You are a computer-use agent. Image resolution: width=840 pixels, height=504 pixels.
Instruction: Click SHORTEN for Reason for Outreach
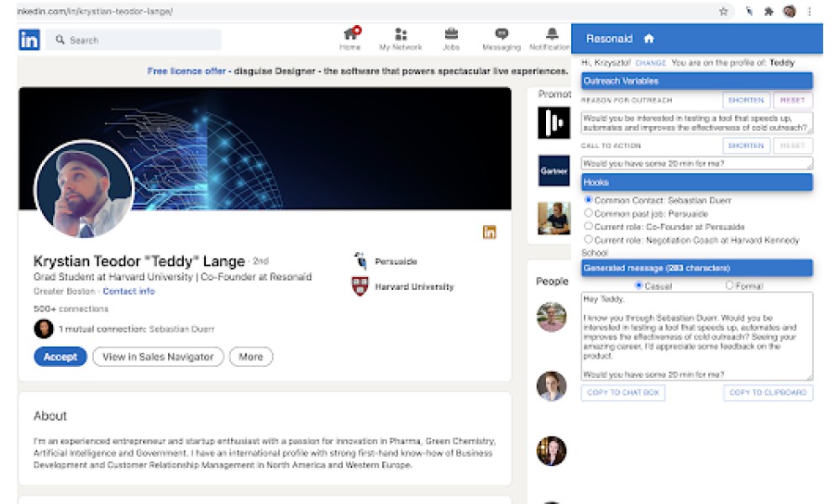click(746, 100)
